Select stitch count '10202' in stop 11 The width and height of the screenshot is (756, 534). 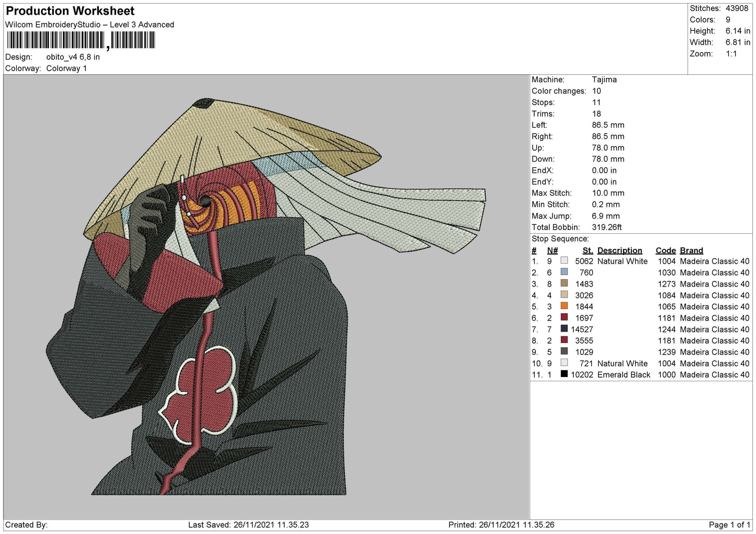click(582, 374)
